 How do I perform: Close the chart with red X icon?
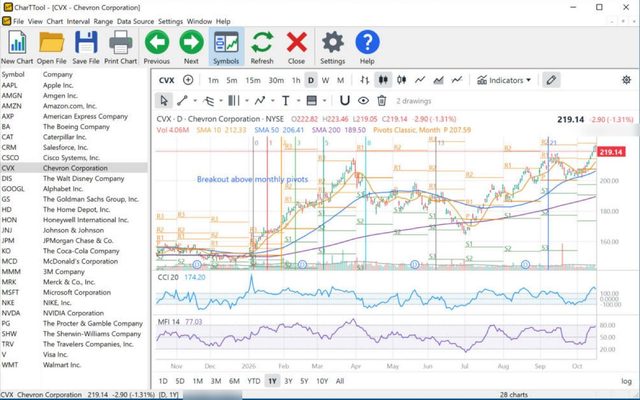296,47
